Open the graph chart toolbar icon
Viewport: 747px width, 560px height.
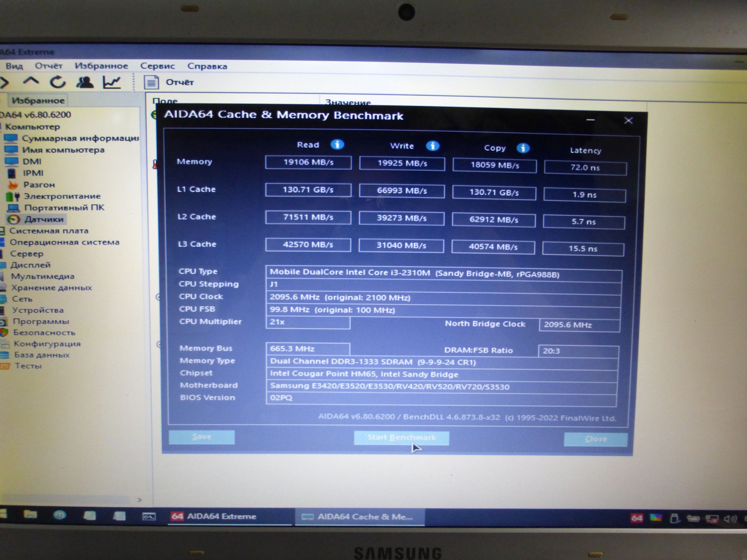(x=112, y=82)
